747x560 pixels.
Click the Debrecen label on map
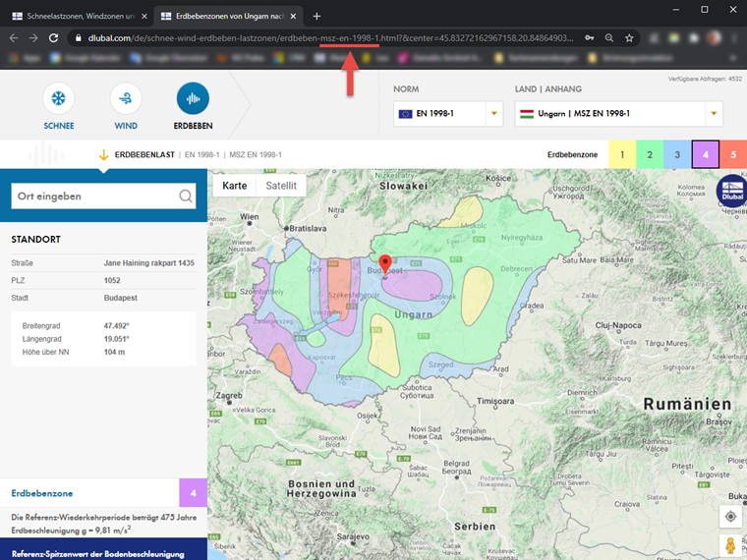coord(516,268)
